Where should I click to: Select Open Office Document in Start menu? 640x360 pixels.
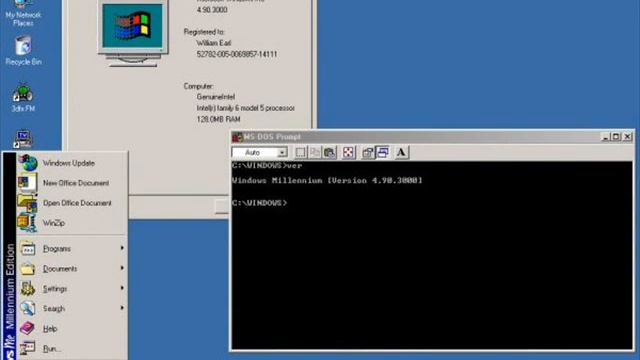click(72, 203)
